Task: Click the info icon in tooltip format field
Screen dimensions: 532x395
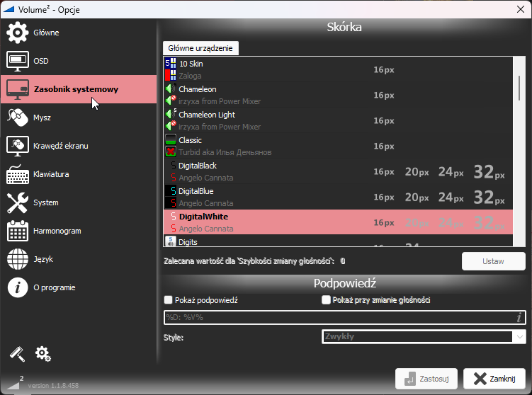Action: 519,318
